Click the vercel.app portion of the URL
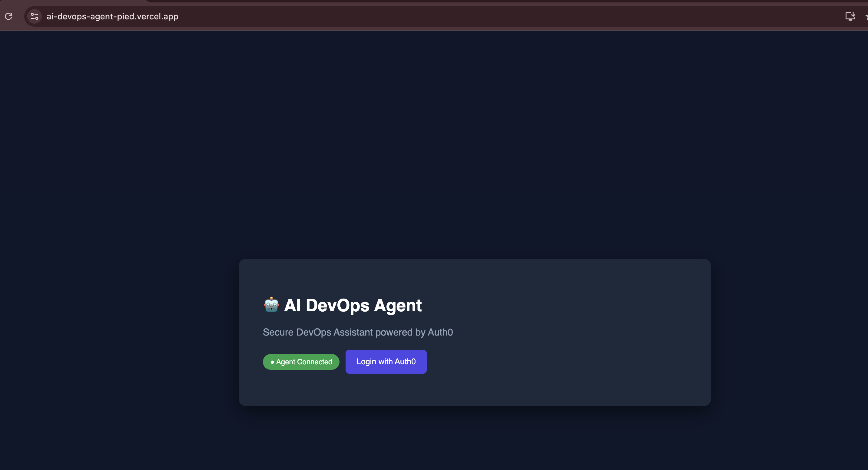The width and height of the screenshot is (868, 470). tap(157, 16)
